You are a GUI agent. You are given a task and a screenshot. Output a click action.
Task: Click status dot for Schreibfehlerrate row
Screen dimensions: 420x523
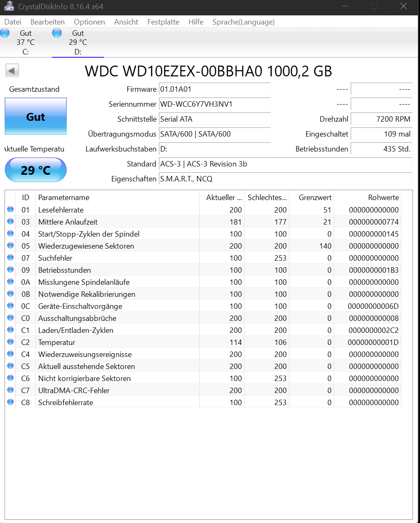[x=10, y=402]
